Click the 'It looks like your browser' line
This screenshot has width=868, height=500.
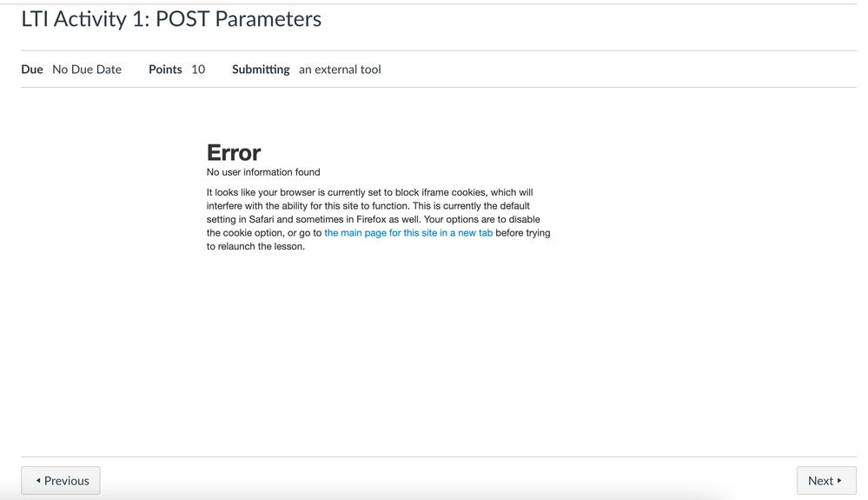pos(369,192)
